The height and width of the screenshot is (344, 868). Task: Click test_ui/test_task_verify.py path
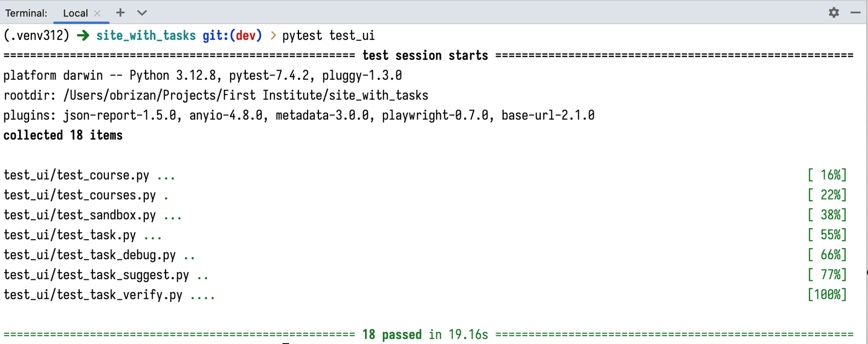(x=93, y=295)
